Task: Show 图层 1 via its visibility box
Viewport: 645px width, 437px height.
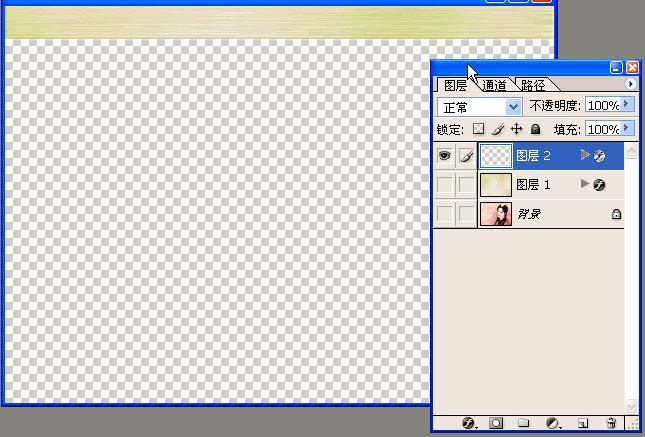Action: coord(445,185)
